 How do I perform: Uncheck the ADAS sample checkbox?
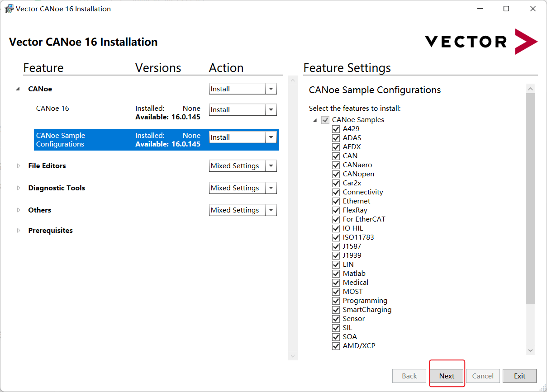(x=336, y=138)
